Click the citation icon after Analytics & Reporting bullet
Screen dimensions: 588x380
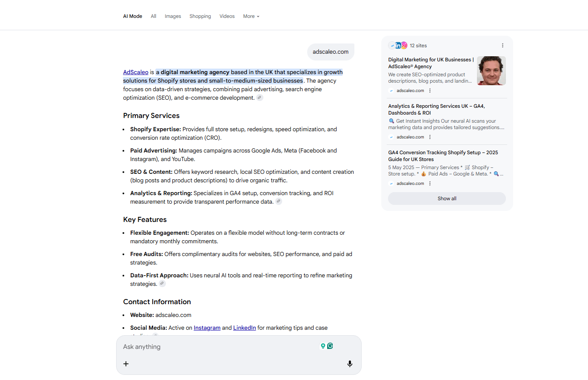tap(279, 201)
